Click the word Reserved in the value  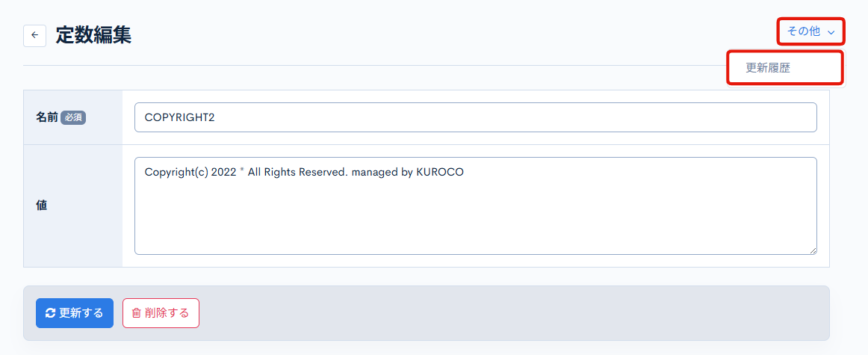[323, 172]
